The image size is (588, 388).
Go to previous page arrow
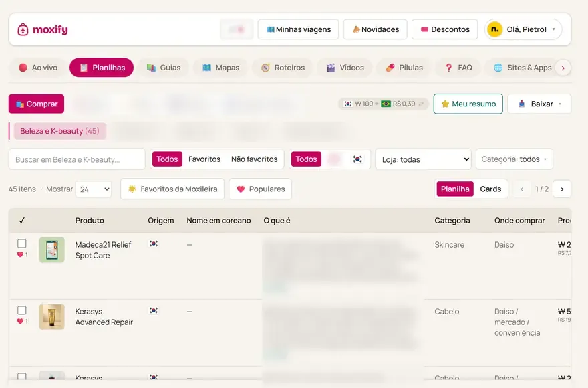coord(522,189)
